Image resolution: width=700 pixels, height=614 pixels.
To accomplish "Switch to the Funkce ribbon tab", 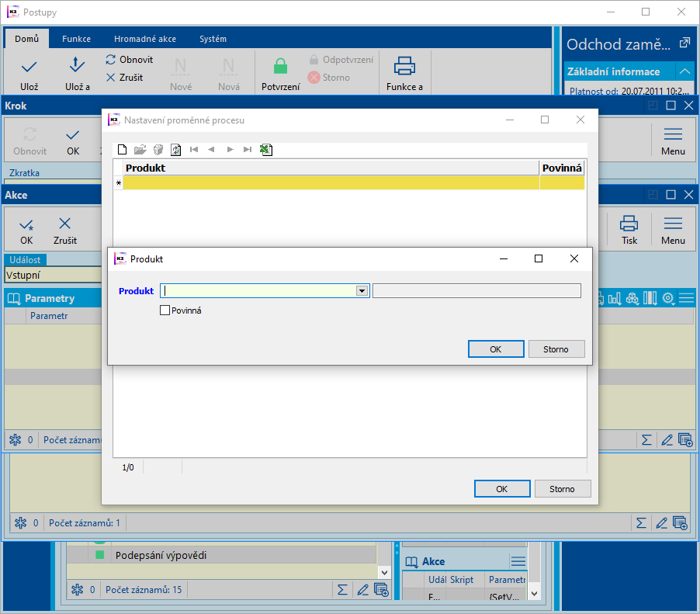I will pyautogui.click(x=76, y=39).
